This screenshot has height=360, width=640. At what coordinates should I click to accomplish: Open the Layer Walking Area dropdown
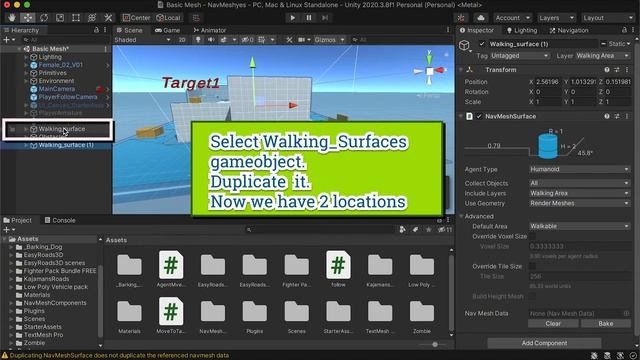click(603, 56)
